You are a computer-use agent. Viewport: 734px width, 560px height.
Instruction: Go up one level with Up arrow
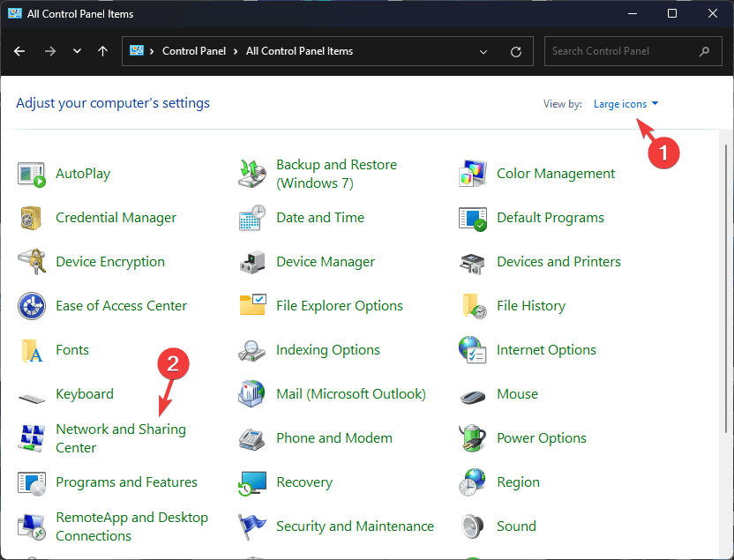(x=102, y=51)
